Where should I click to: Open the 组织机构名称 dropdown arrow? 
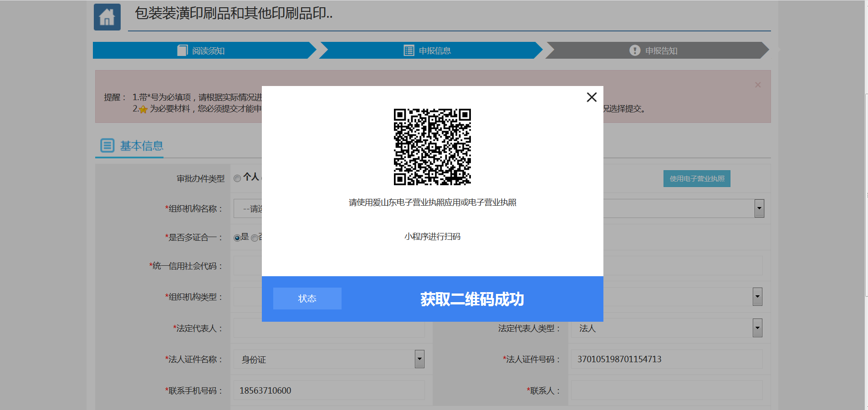(759, 208)
